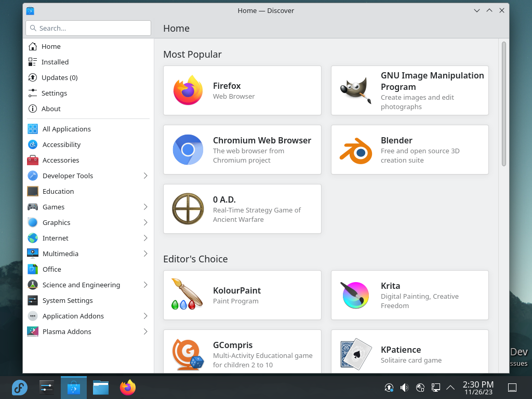Click the Office documents icon
The image size is (532, 399).
[x=33, y=270]
